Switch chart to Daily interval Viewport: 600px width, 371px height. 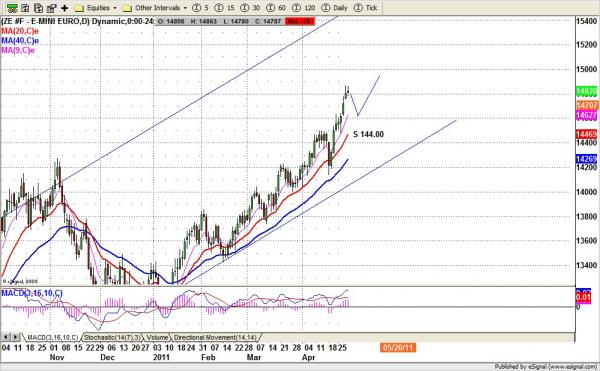[334, 8]
